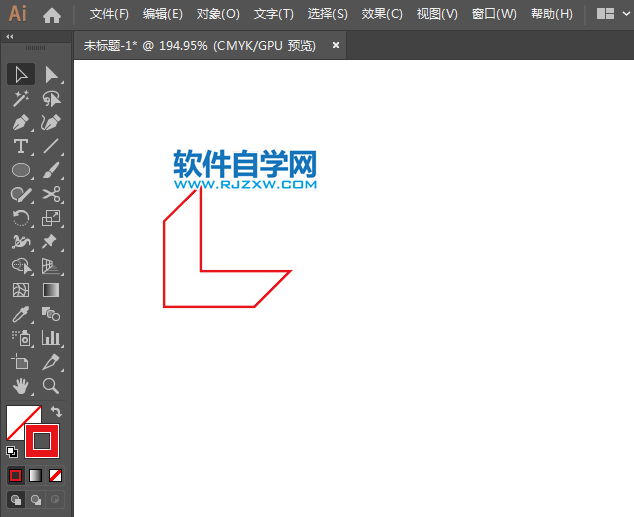Select the Mesh tool

pos(21,290)
